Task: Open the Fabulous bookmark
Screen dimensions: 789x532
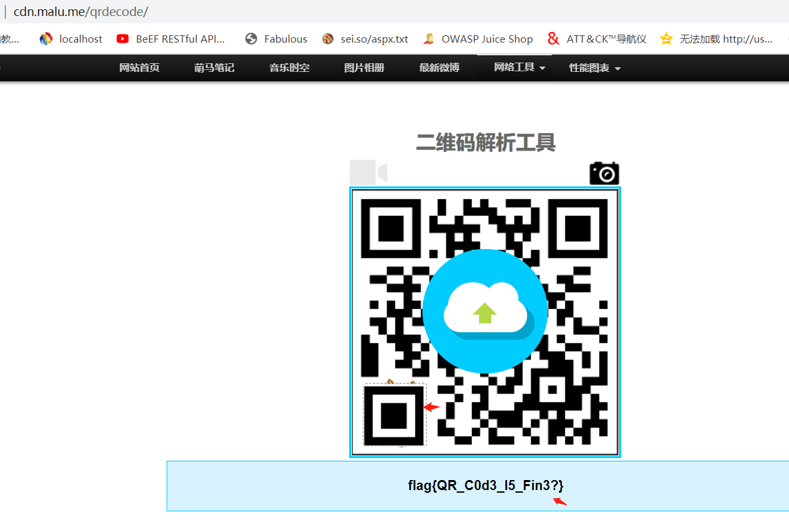Action: point(277,39)
